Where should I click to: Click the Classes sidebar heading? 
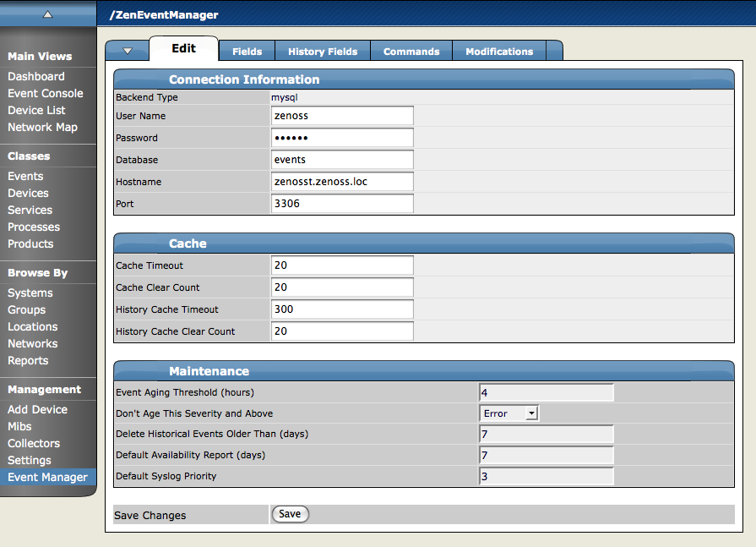pyautogui.click(x=29, y=156)
